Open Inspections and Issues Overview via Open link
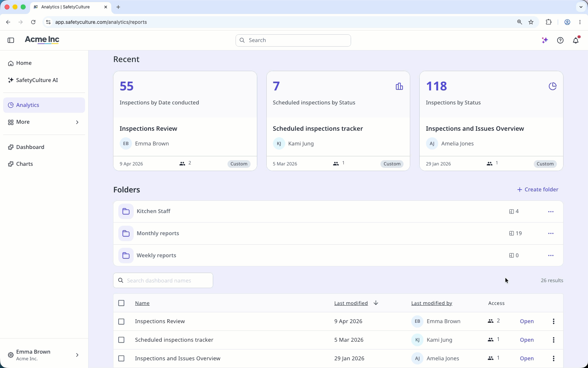Viewport: 588px width, 368px height. click(527, 359)
